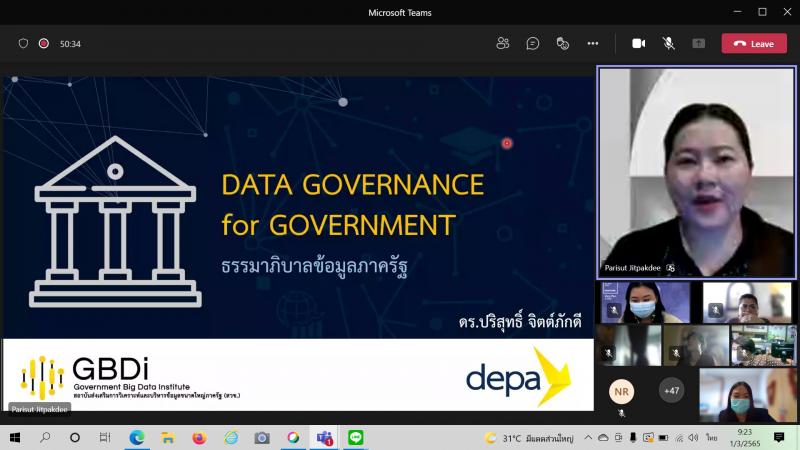Launch Firefox from the taskbar
This screenshot has width=800, height=450.
[x=199, y=438]
